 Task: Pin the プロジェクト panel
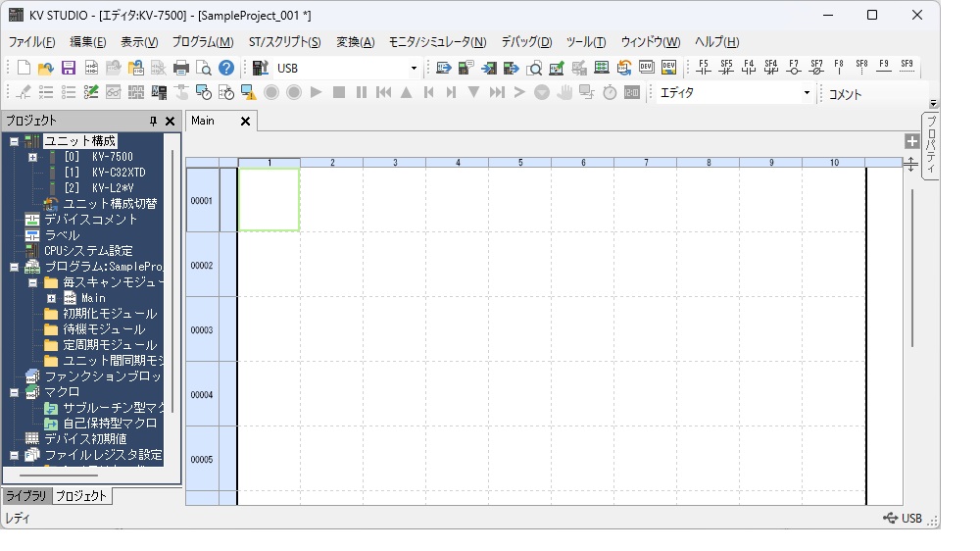(153, 122)
